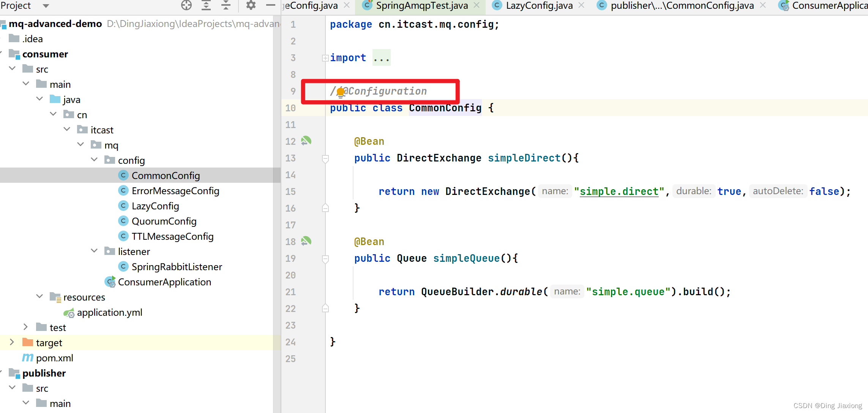Screen dimensions: 868x413
Task: Open application.yml in the project tree
Action: (x=109, y=312)
